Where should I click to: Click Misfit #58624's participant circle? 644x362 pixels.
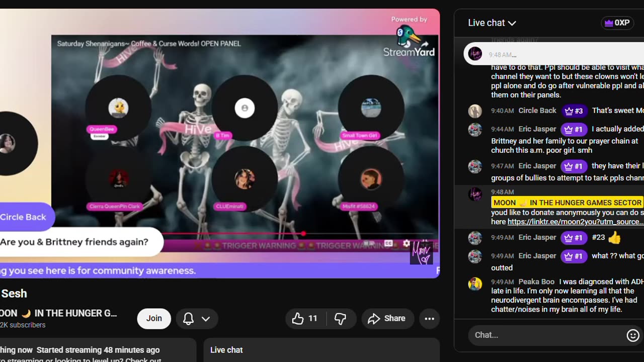click(371, 178)
